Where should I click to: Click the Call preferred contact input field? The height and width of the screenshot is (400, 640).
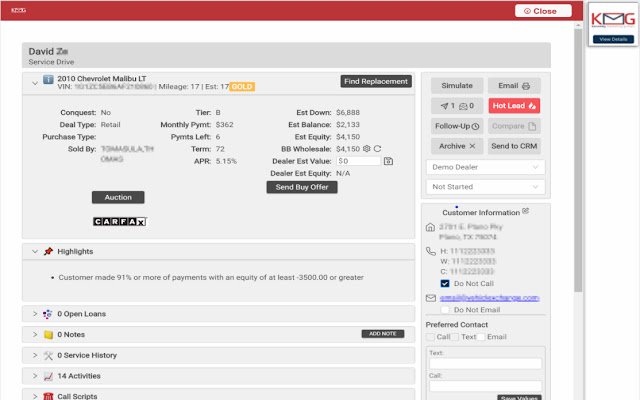pos(485,386)
